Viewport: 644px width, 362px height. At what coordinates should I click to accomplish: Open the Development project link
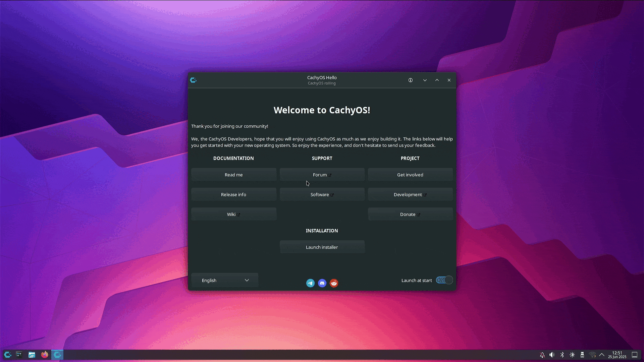tap(410, 194)
